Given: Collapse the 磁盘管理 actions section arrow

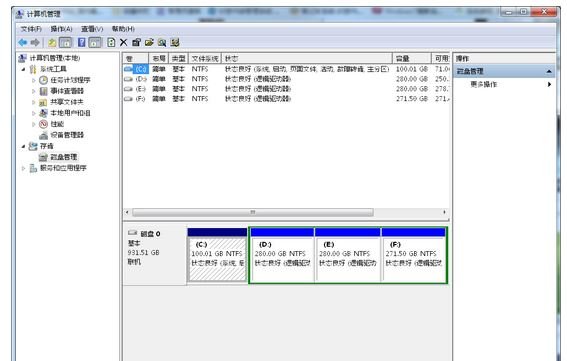Looking at the screenshot, I should click(549, 71).
